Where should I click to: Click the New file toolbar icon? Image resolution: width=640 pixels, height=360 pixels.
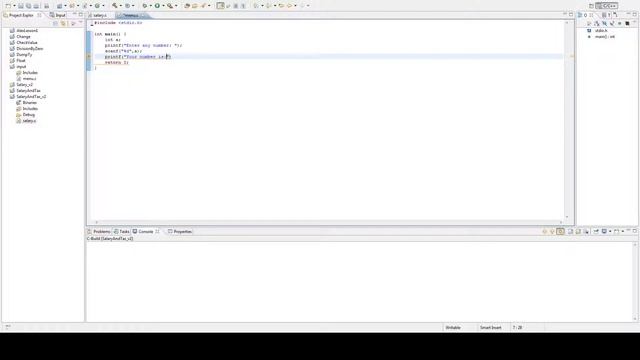(8, 6)
